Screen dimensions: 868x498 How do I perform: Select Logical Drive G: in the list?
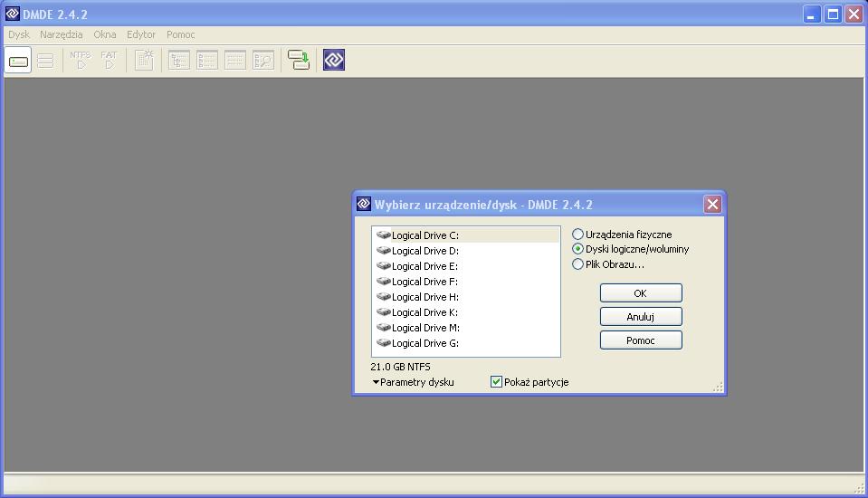pyautogui.click(x=466, y=343)
